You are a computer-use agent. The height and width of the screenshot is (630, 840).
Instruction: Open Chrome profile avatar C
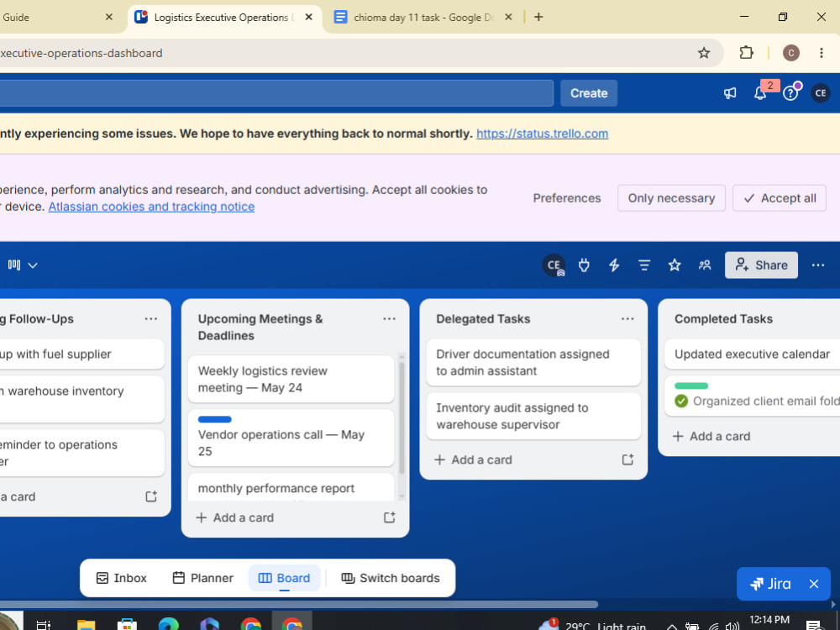(x=791, y=53)
